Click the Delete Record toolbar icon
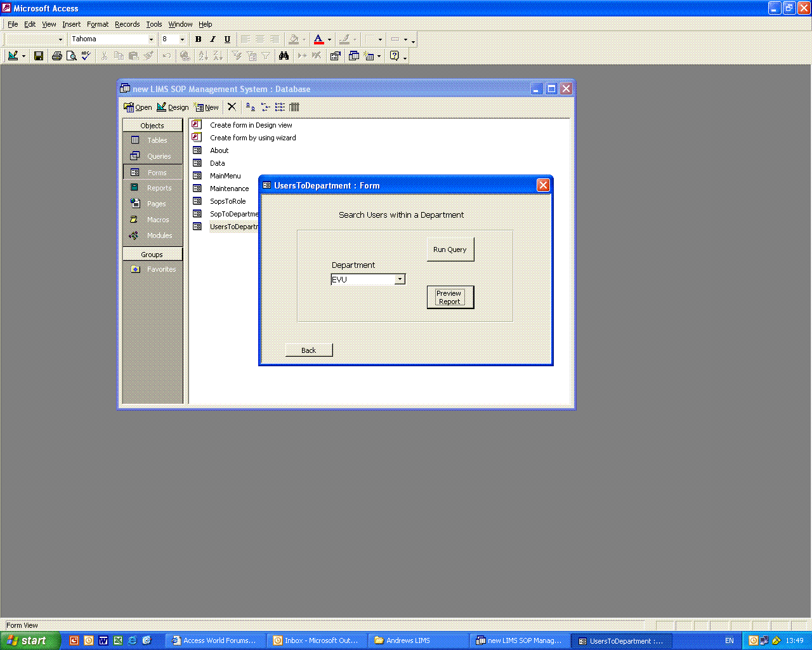This screenshot has width=812, height=650. coord(317,56)
